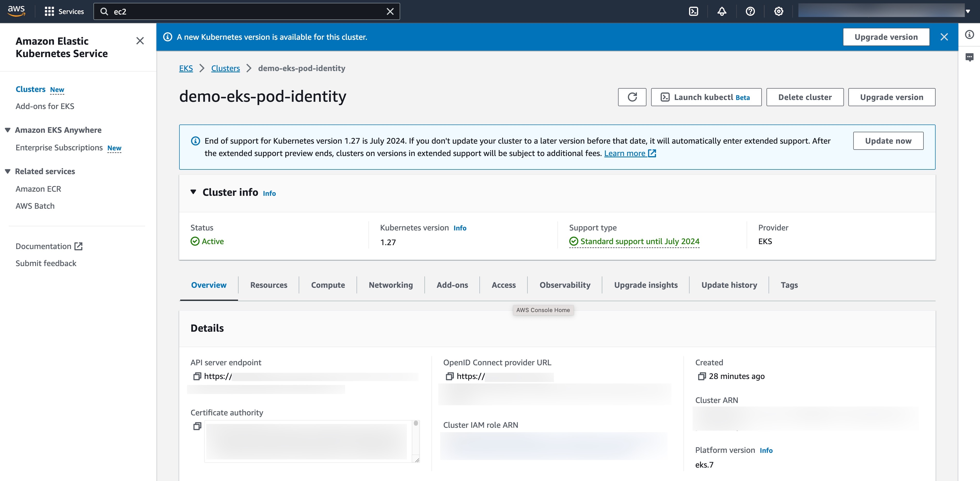Image resolution: width=980 pixels, height=481 pixels.
Task: Copy the Created timestamp
Action: click(x=702, y=376)
